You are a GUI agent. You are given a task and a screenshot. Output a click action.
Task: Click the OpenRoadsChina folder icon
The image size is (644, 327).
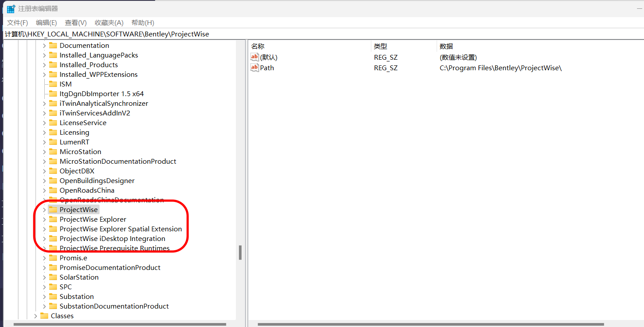[53, 190]
